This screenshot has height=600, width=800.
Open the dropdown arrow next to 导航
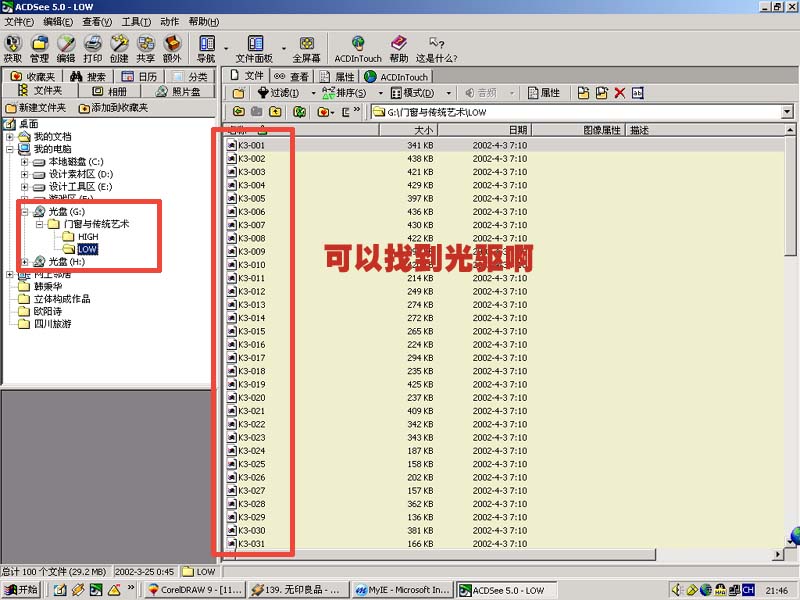coord(226,49)
